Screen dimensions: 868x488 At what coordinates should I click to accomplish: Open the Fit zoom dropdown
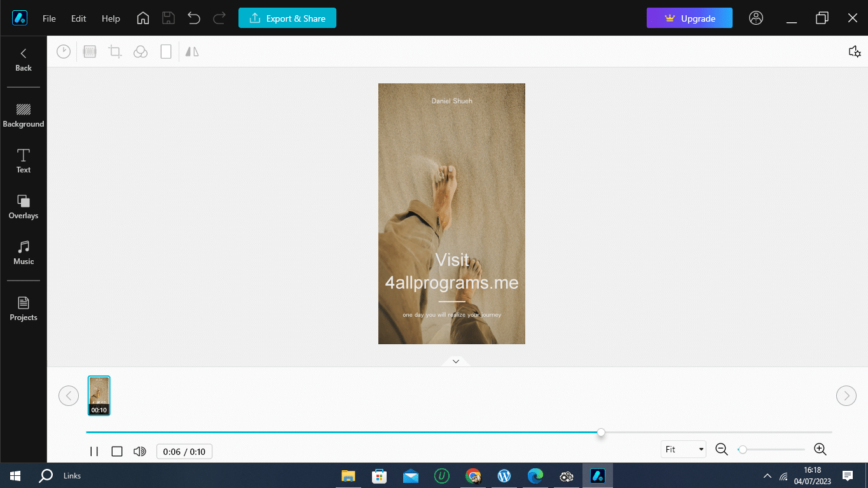684,449
